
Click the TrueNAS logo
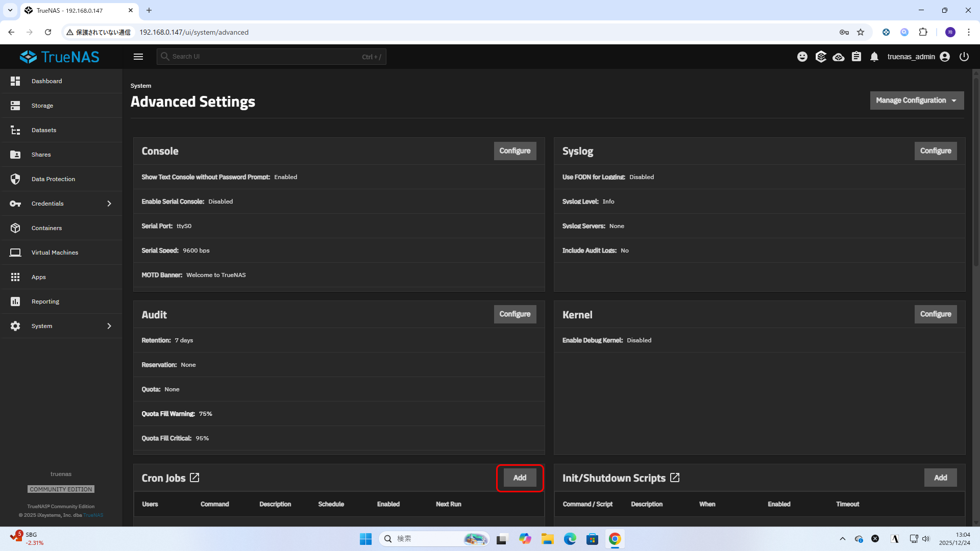[60, 57]
